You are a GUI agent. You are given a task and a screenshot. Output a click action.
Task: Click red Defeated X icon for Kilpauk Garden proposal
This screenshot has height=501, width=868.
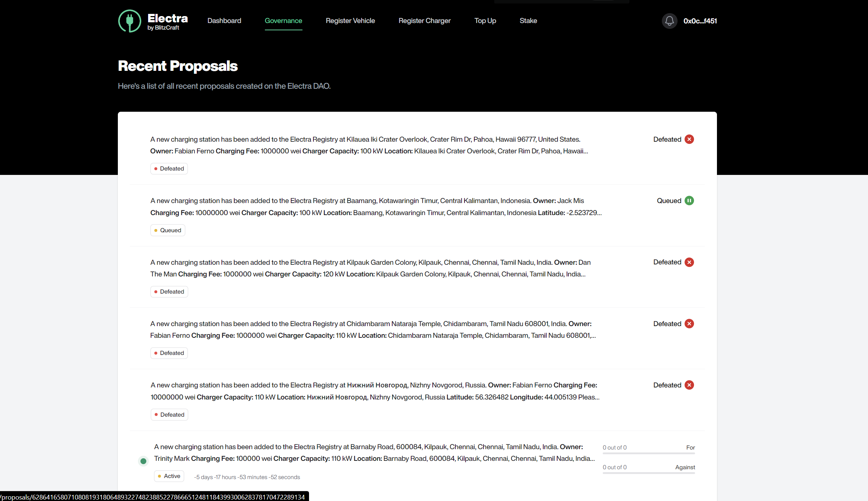coord(689,262)
